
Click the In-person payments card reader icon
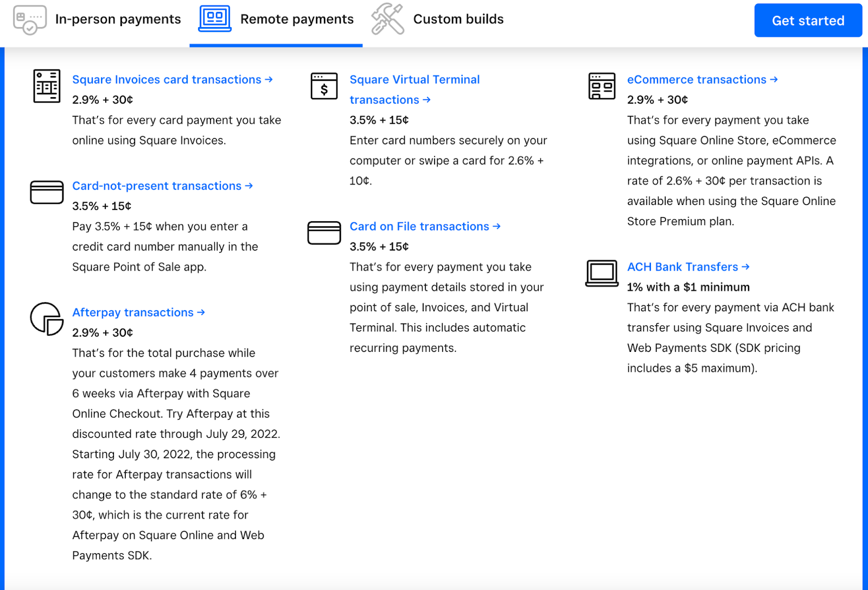[29, 20]
